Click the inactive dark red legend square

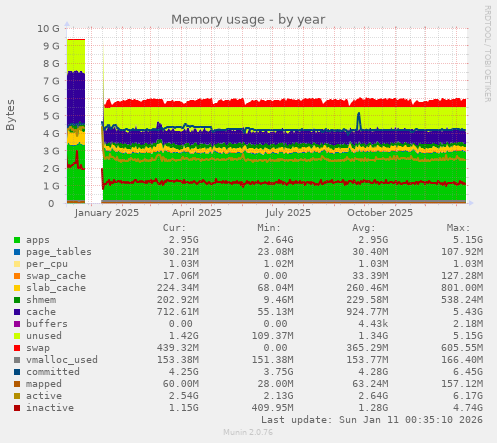point(17,408)
